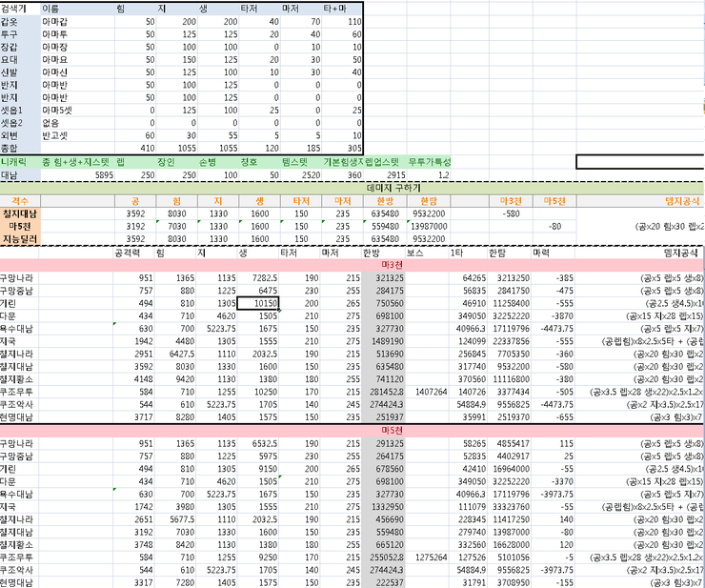Image resolution: width=705 pixels, height=588 pixels.
Task: Select the 지능딜러 row label
Action: 21,239
